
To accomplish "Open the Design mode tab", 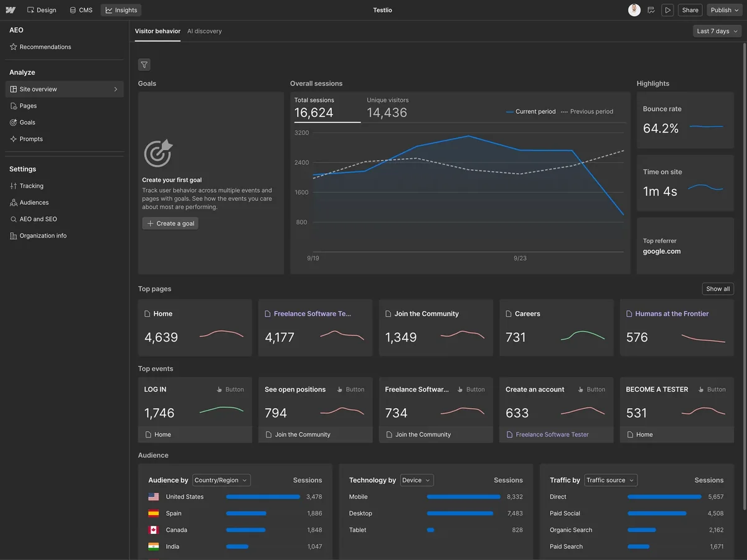I will click(x=42, y=10).
